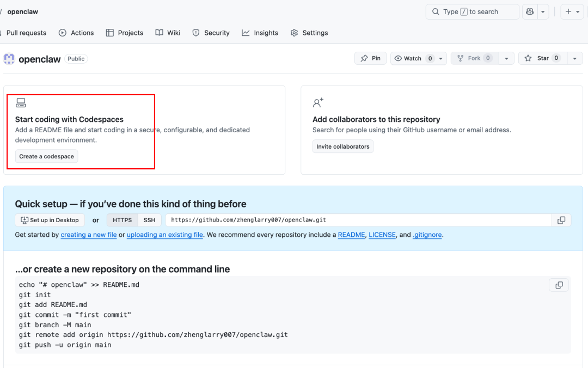
Task: Open the LICENSE link
Action: (x=382, y=235)
